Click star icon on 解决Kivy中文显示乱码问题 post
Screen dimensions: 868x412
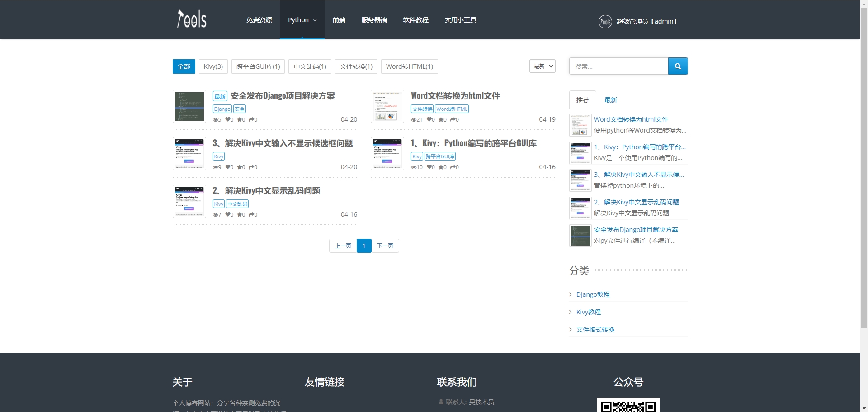coord(239,215)
